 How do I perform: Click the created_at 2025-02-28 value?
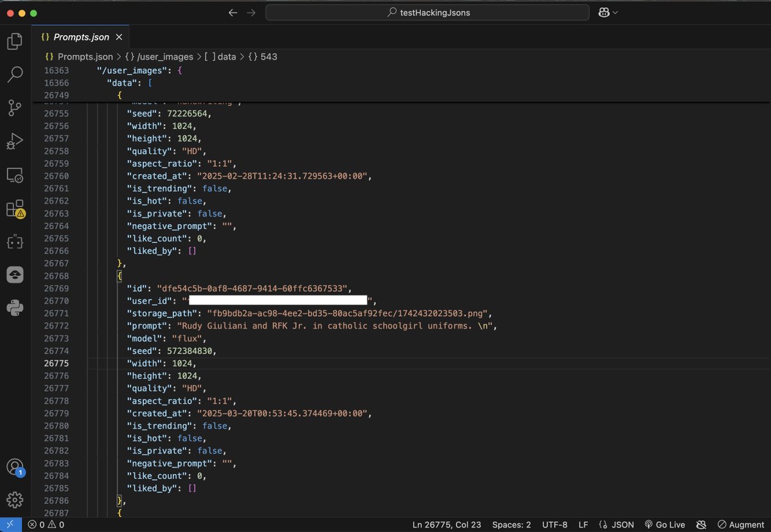tap(284, 176)
